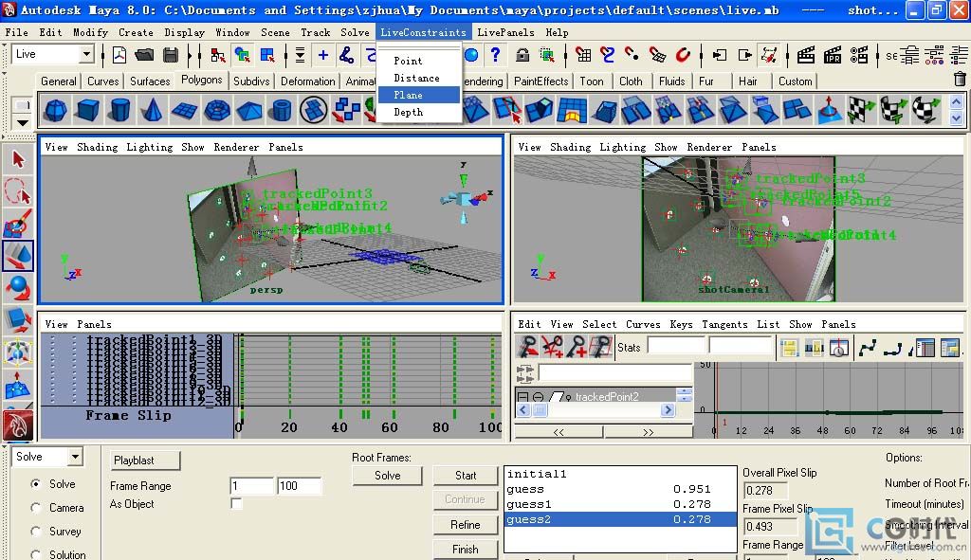Open the LivePanels menu
Screen dimensions: 971x560
coord(505,32)
